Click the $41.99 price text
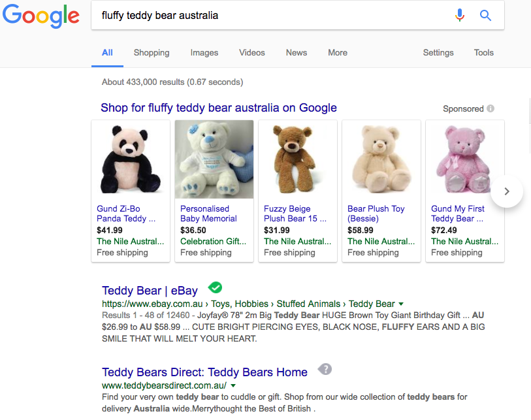The image size is (531, 420). pos(109,231)
